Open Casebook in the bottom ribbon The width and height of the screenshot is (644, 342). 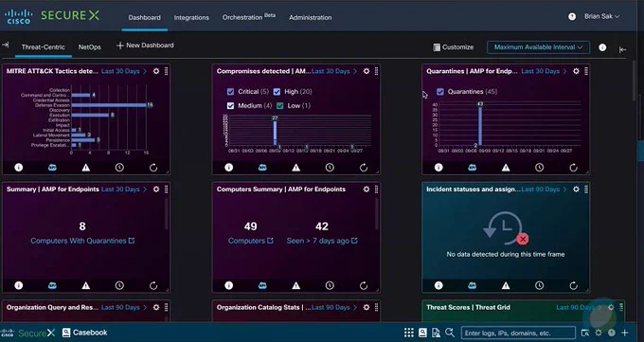84,333
